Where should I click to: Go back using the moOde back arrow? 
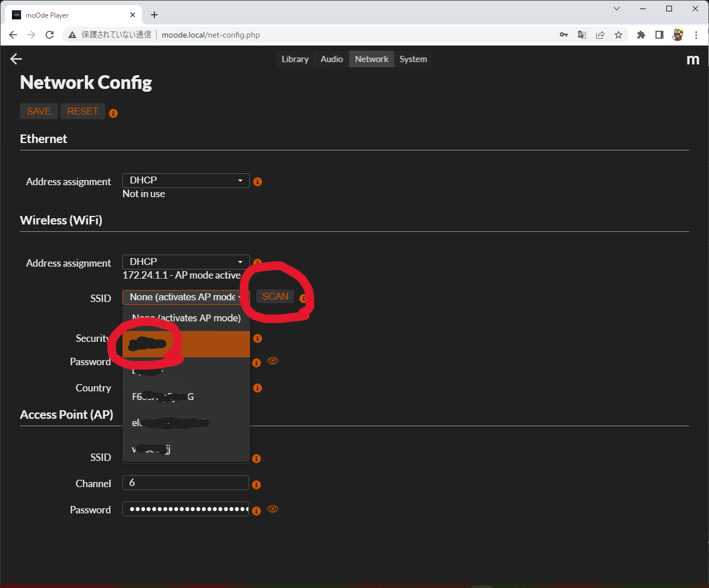coord(16,59)
